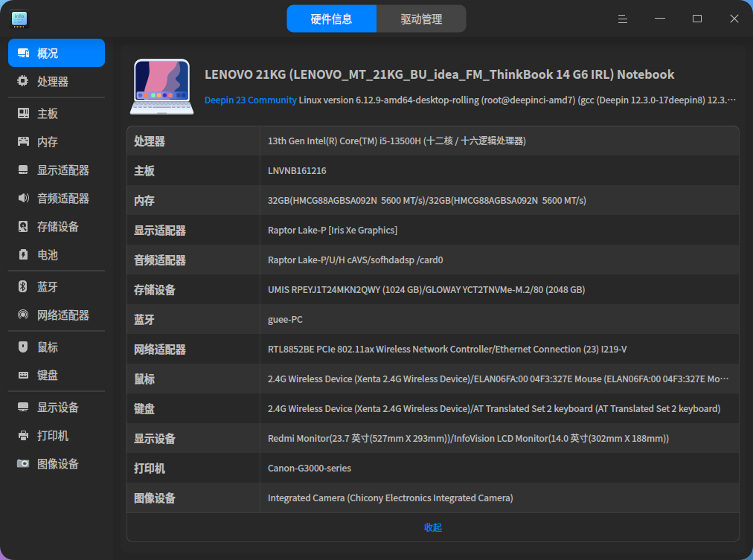The width and height of the screenshot is (753, 560).
Task: Click the Keyboard (键盘) sidebar icon
Action: [x=23, y=376]
